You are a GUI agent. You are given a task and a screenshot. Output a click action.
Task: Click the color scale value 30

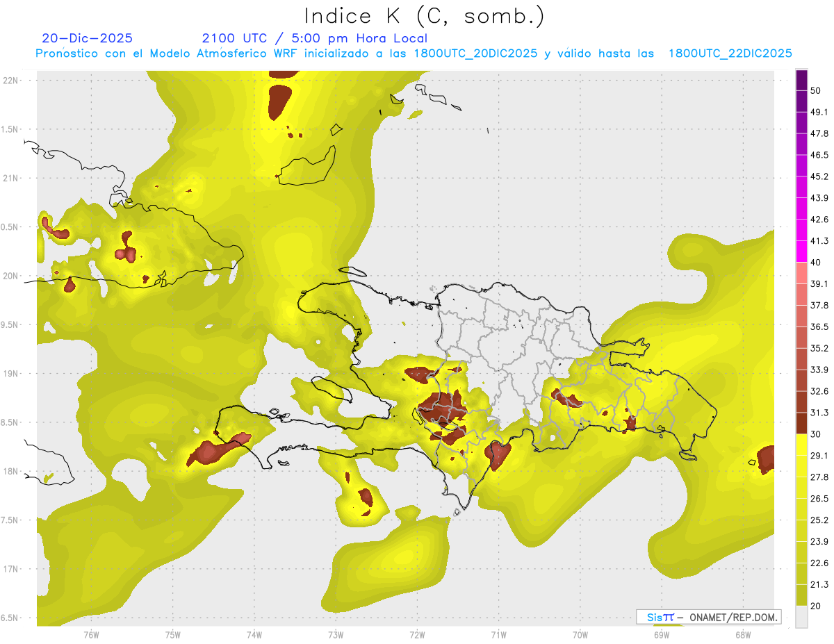pos(816,434)
